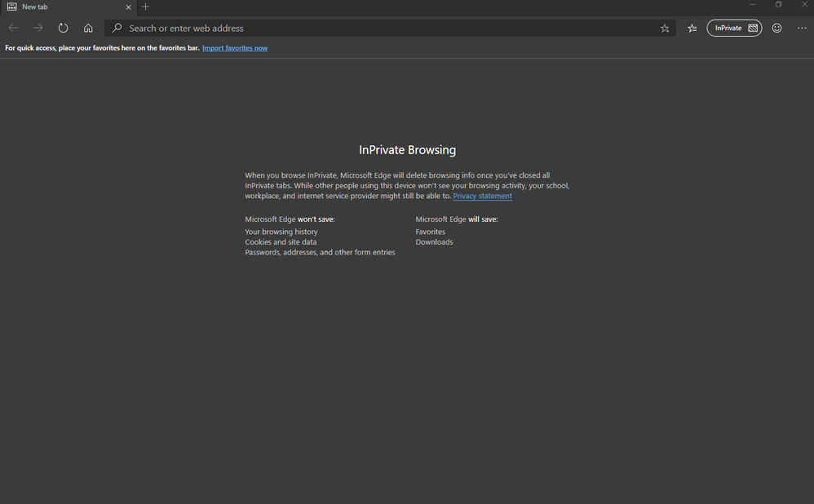
Task: Click the InPrivate indicator button
Action: tap(734, 28)
